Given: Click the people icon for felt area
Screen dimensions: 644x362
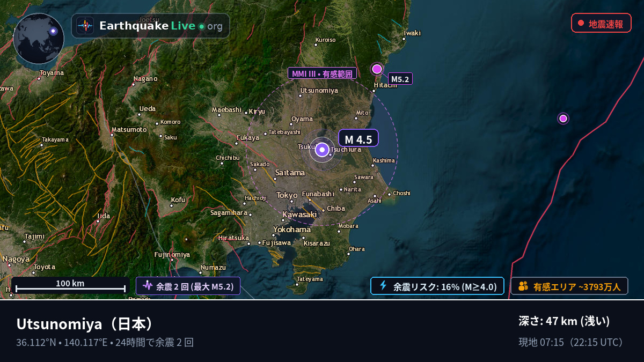Looking at the screenshot, I should (523, 286).
